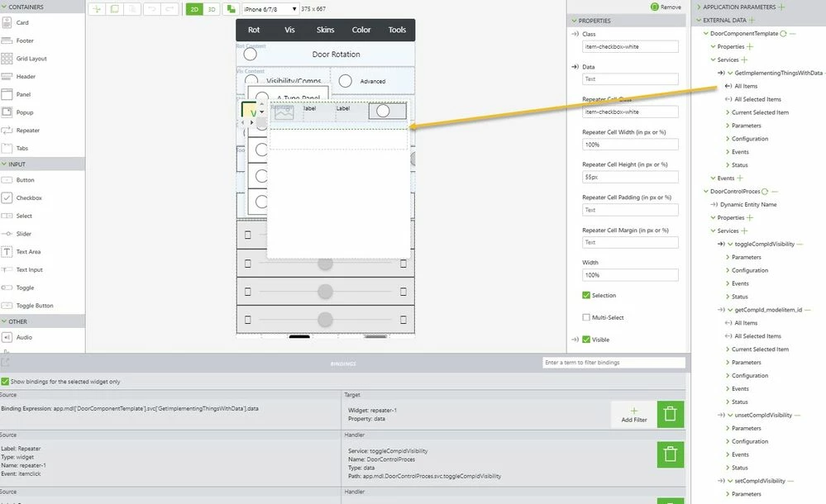Select All Selected Items under GetImplementingThingsWithData
The height and width of the screenshot is (504, 826).
click(x=757, y=99)
